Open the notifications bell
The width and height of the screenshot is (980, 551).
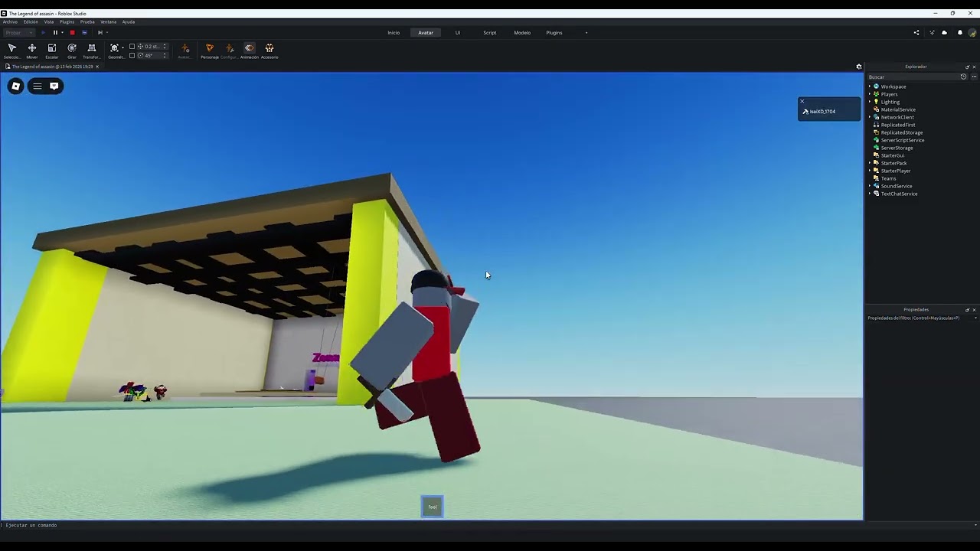pos(960,32)
